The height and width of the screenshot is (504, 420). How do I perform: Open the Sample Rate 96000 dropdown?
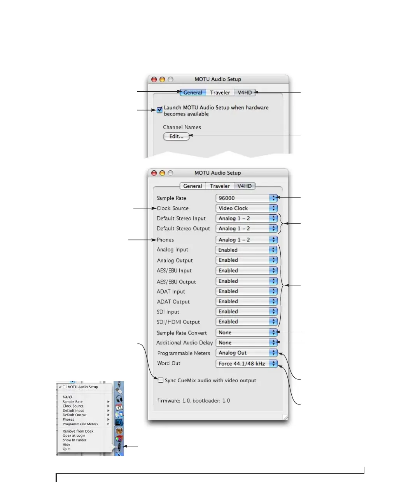[x=246, y=198]
